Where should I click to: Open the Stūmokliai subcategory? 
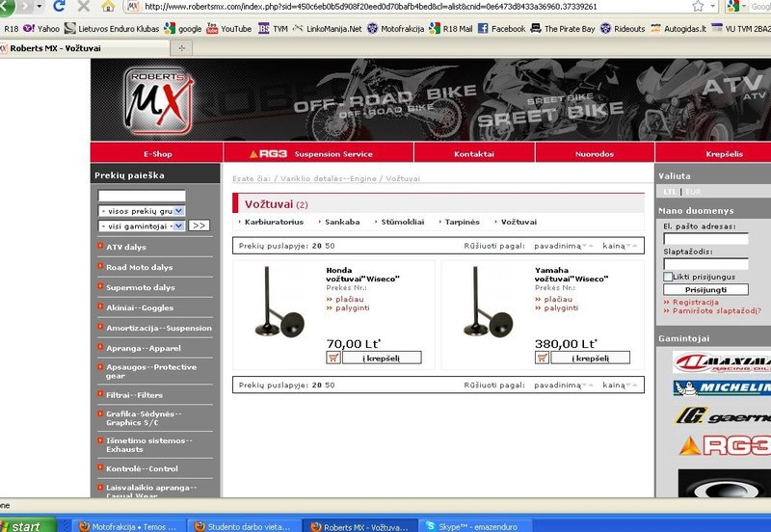coord(402,222)
